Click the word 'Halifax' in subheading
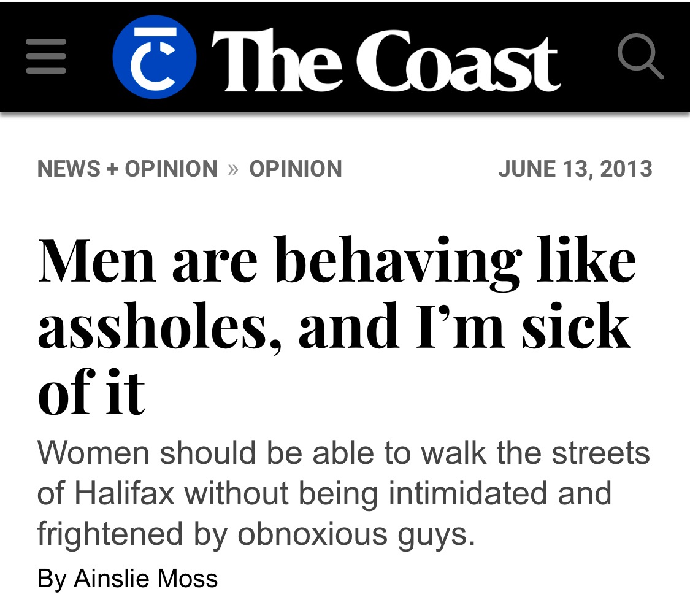Image resolution: width=690 pixels, height=616 pixels. point(125,493)
